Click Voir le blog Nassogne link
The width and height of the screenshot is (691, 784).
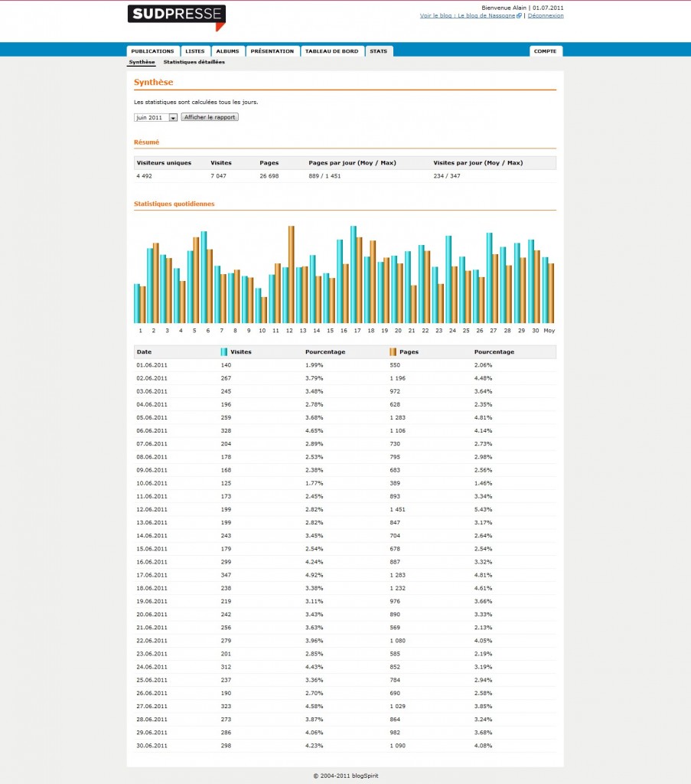[x=467, y=15]
